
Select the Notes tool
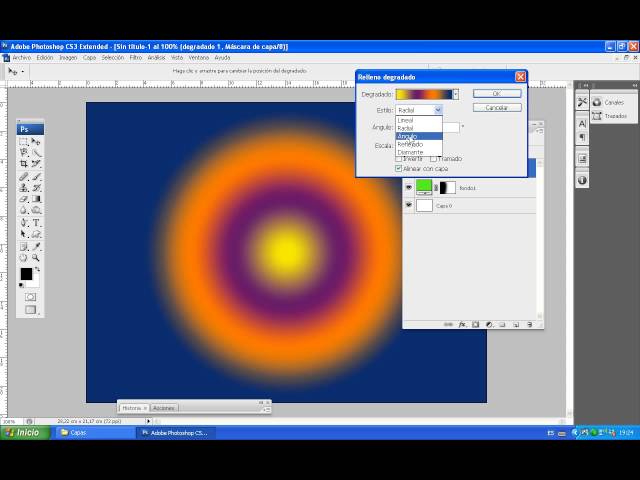(24, 247)
